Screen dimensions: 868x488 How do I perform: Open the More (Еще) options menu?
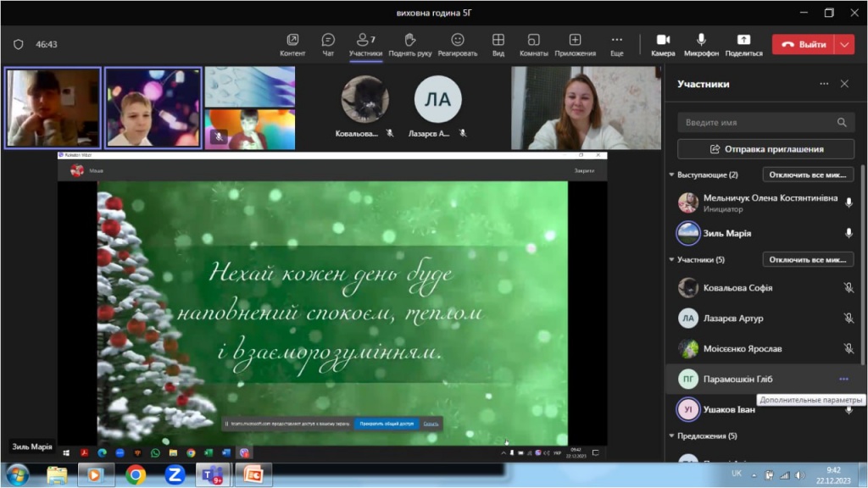point(616,40)
